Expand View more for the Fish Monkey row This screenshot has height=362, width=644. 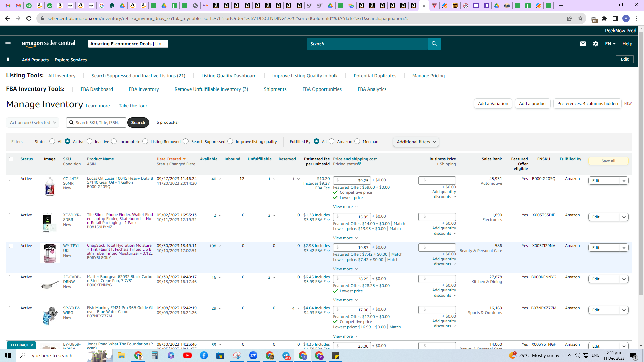tap(345, 336)
